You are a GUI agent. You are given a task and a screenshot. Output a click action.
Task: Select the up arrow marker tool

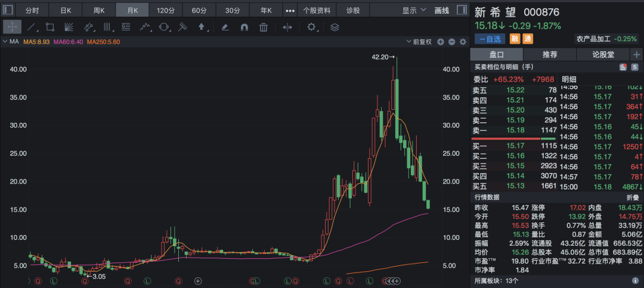(x=202, y=27)
